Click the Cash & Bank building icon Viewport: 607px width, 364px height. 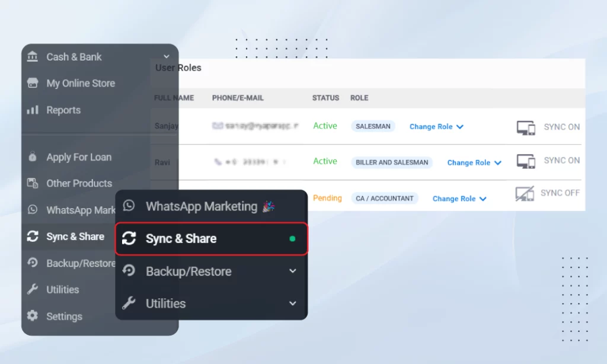33,56
